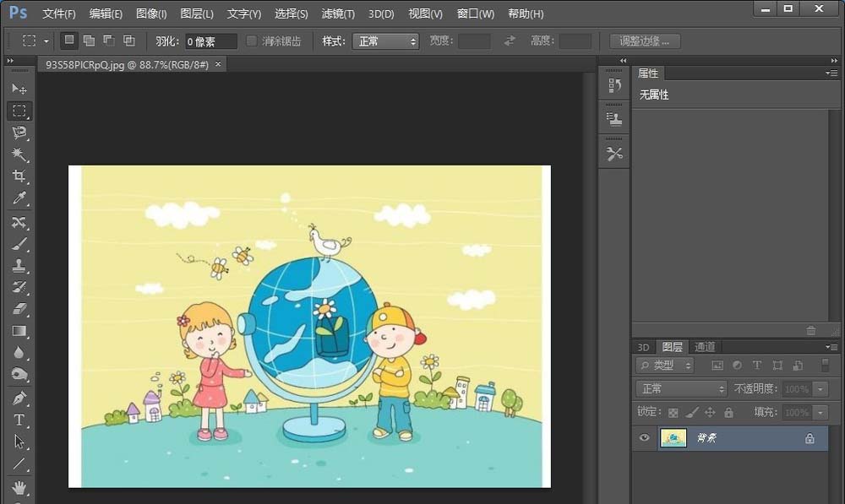Switch to the 3D panel tab
The width and height of the screenshot is (845, 504).
point(643,347)
